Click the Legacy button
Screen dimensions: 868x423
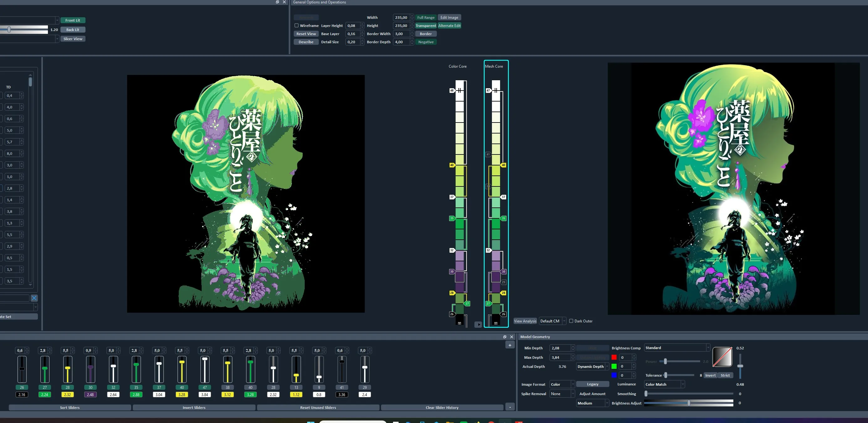[592, 384]
